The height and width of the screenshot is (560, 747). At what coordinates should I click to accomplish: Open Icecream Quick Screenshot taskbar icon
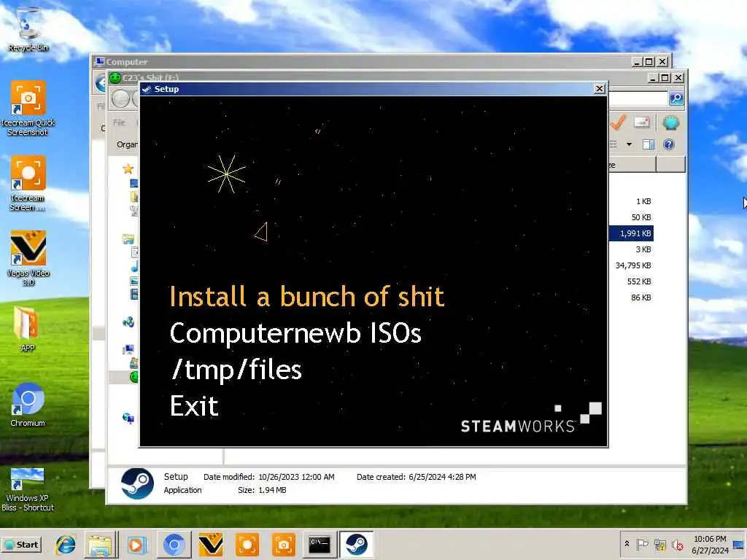tap(284, 544)
